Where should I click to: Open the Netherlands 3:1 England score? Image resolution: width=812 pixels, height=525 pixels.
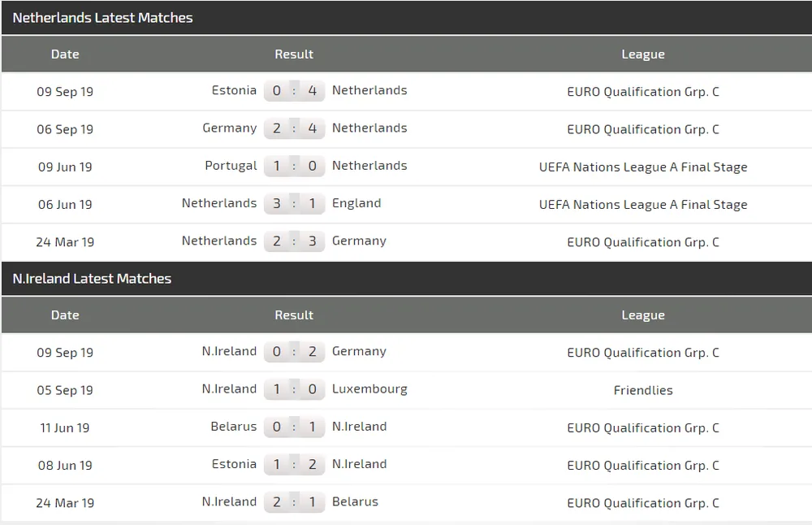294,203
